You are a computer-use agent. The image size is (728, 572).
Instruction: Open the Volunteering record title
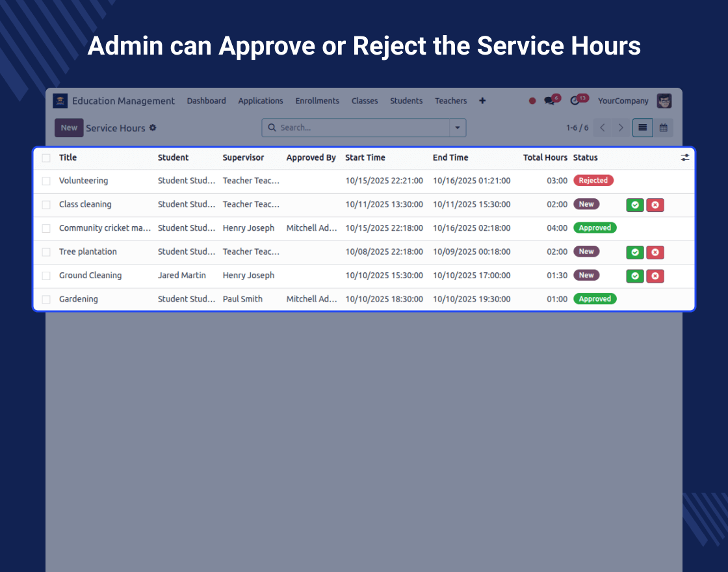(x=84, y=181)
